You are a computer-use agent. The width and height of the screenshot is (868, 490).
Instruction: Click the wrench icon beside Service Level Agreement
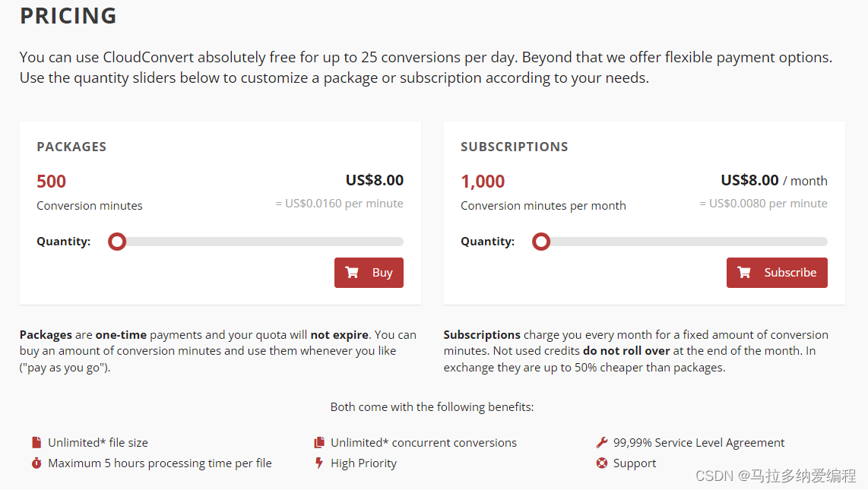[602, 442]
